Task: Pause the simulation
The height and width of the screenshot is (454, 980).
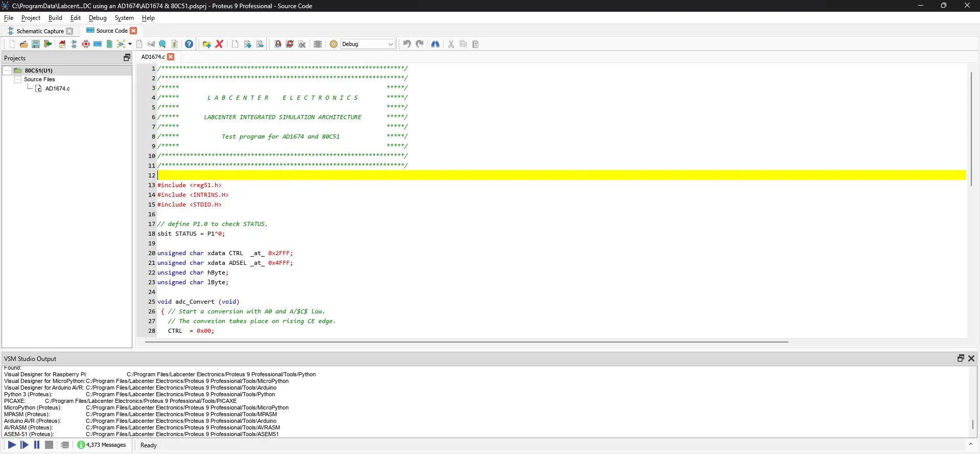Action: coord(37,445)
